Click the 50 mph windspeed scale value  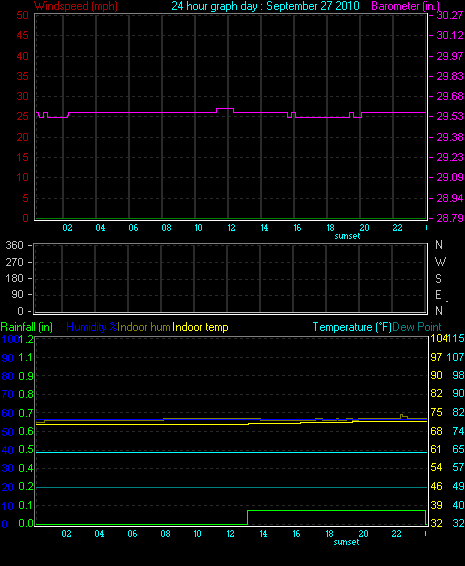(22, 15)
